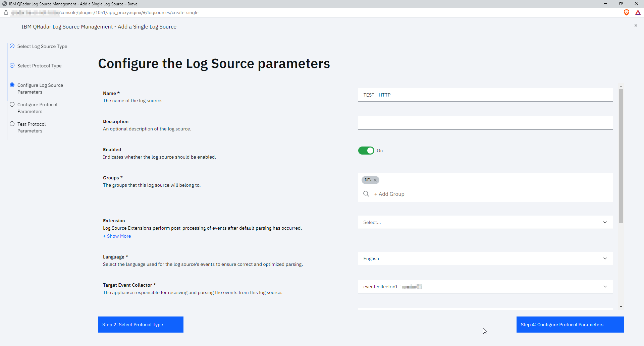Go to Select Protocol Type step
The width and height of the screenshot is (644, 346).
40,66
